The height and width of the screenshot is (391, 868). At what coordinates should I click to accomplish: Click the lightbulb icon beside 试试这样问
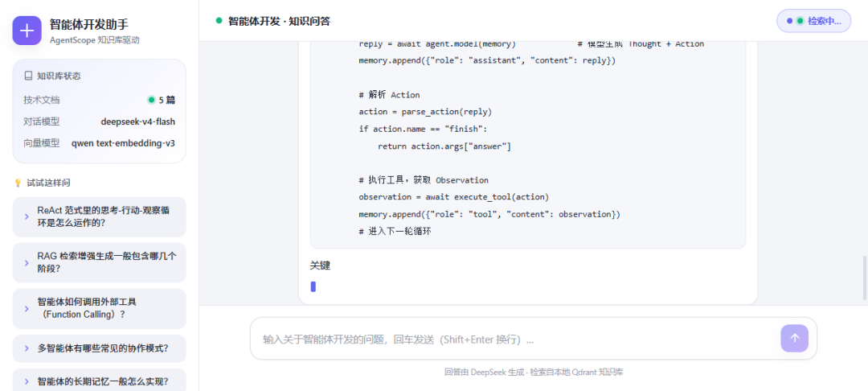click(x=18, y=183)
